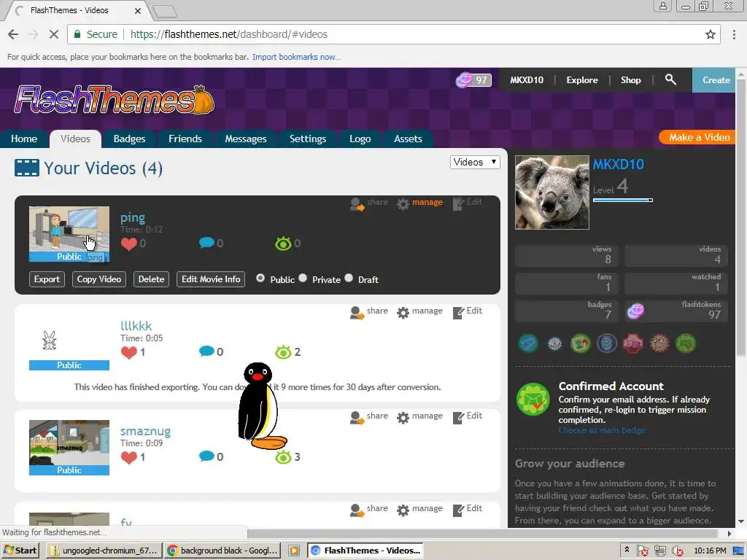Open manage gear for lllkkk video
The height and width of the screenshot is (560, 747).
[x=403, y=313]
